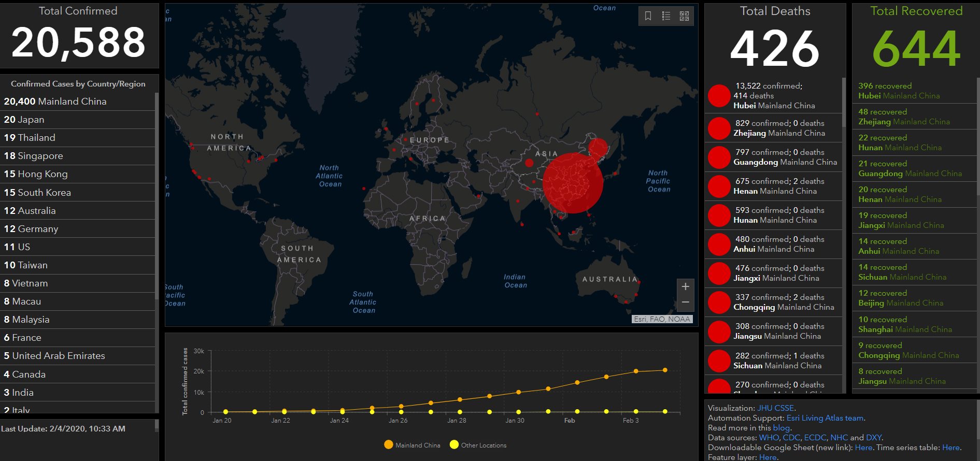Zoom out on the map
The width and height of the screenshot is (980, 461).
pyautogui.click(x=685, y=302)
